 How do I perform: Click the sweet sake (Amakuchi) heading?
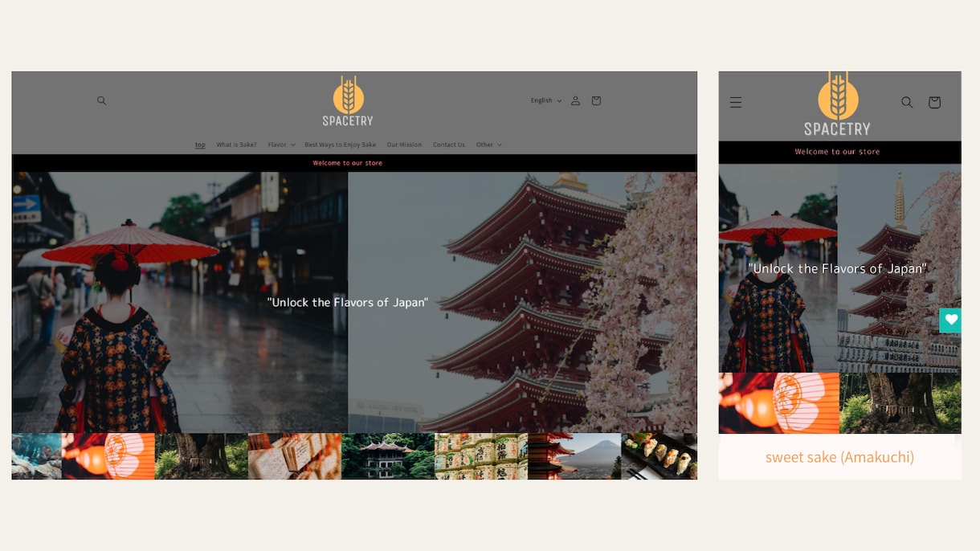[x=839, y=457]
